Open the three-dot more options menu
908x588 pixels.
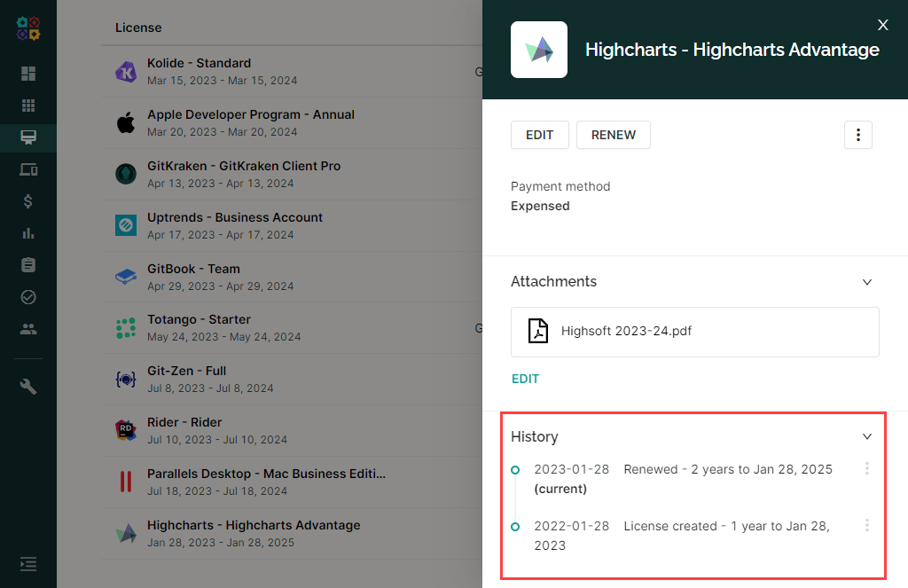click(x=858, y=135)
